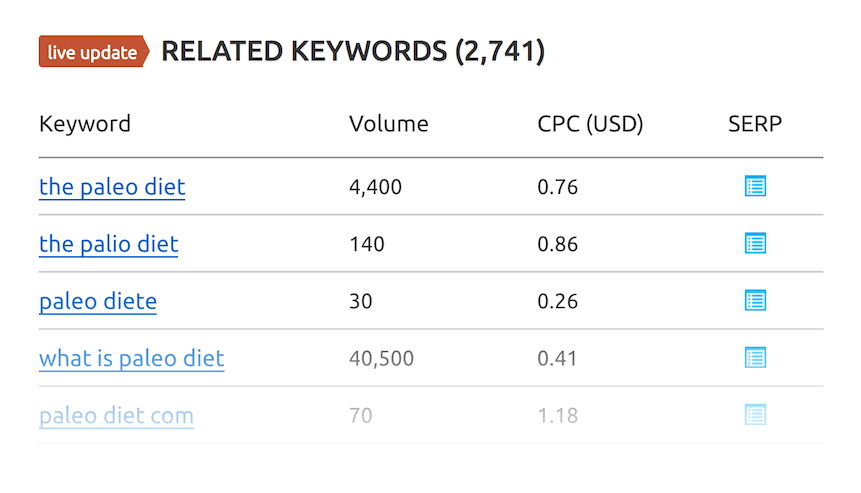View SERP icon for what is paleo diet
This screenshot has height=493, width=861.
(x=755, y=357)
